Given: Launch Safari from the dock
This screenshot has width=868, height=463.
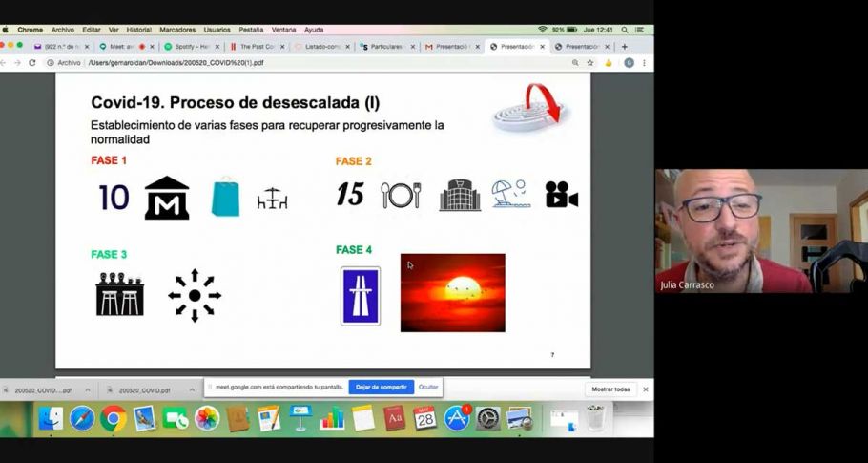Looking at the screenshot, I should click(82, 418).
